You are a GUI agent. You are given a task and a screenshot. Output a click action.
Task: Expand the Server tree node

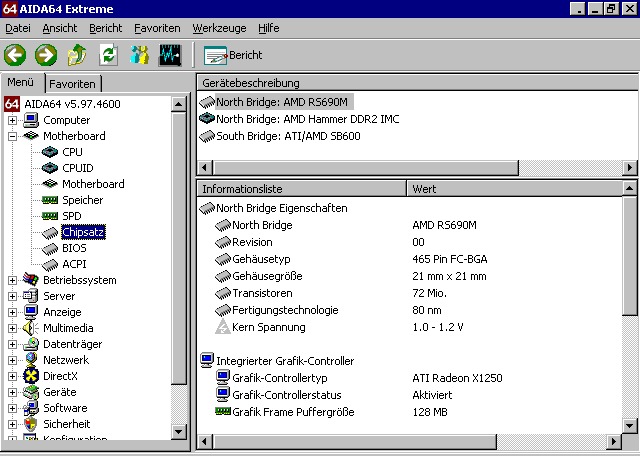(x=12, y=296)
